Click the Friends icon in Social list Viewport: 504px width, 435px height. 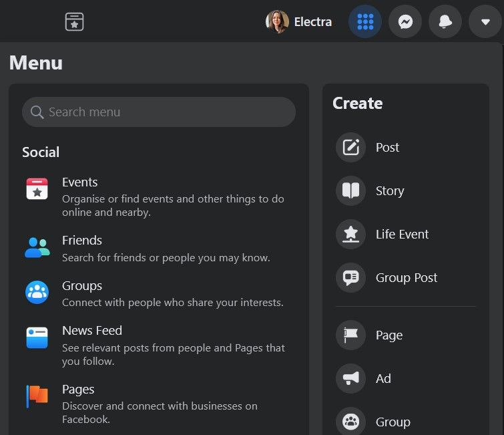pyautogui.click(x=37, y=247)
